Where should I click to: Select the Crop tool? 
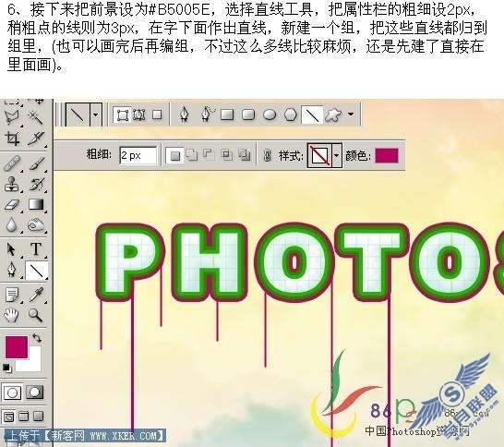[x=12, y=139]
